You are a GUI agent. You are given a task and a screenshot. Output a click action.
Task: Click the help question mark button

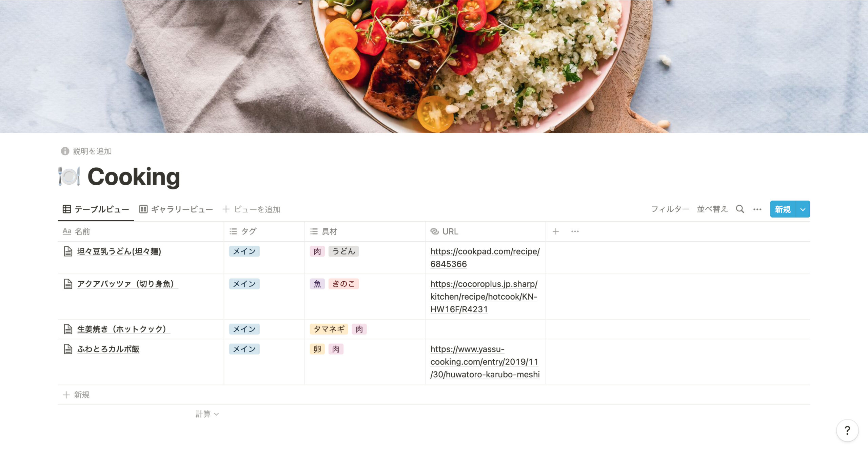click(x=847, y=430)
